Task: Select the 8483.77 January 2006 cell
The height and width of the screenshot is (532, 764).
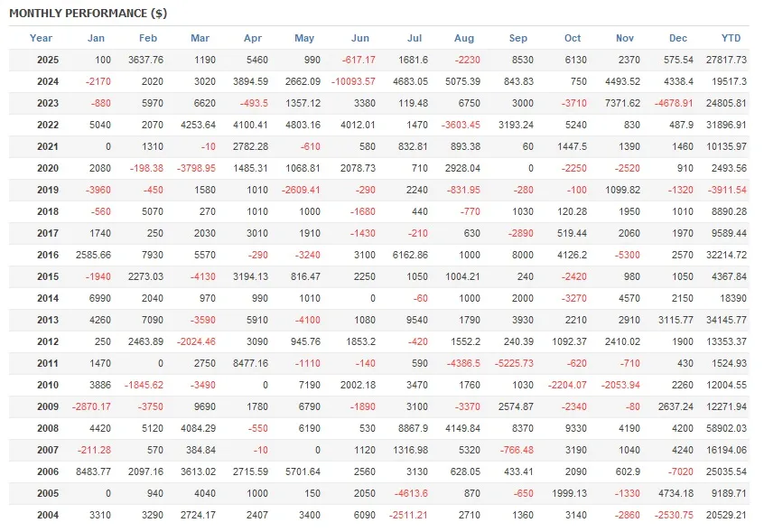Action: 89,471
